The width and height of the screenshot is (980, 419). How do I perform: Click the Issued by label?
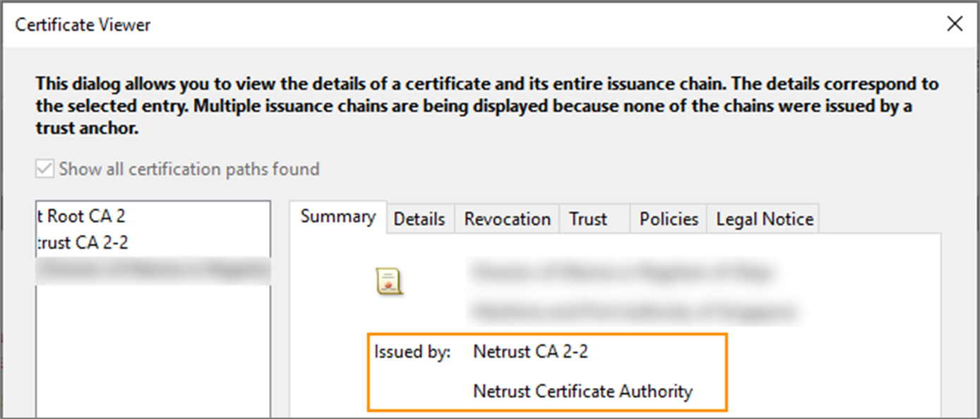(412, 352)
